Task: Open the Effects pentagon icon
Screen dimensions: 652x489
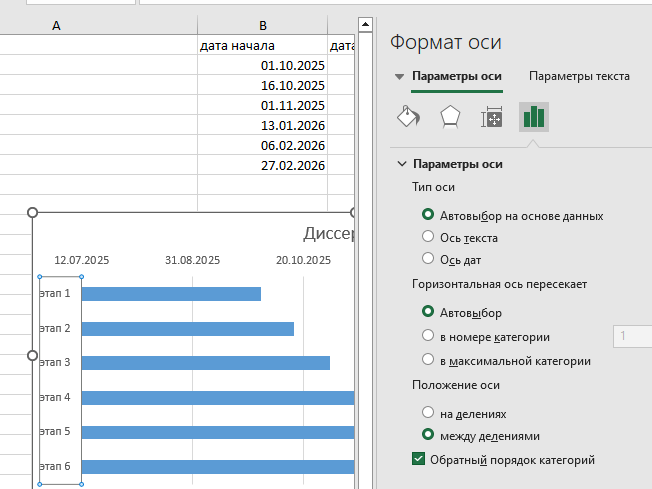Action: coord(449,117)
